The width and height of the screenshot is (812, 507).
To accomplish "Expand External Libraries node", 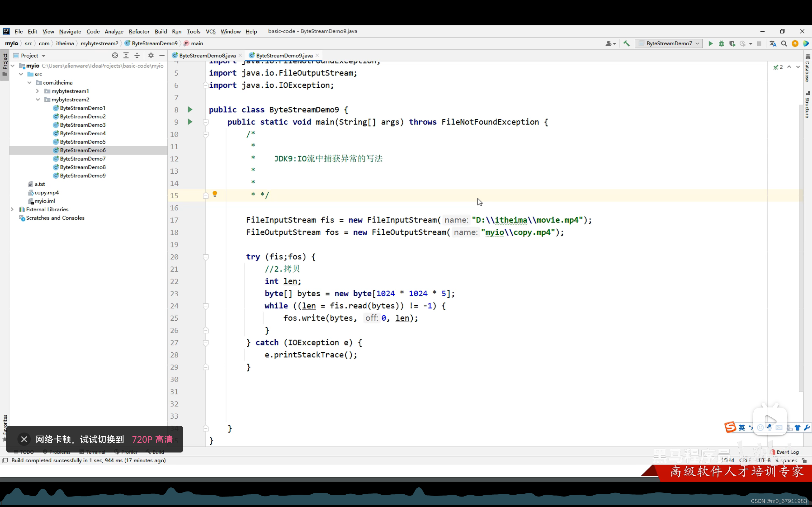I will [12, 209].
